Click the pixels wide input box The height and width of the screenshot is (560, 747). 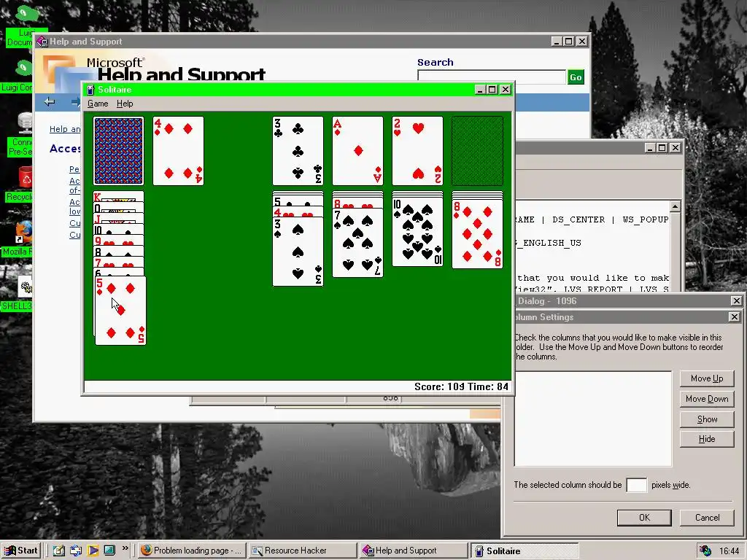pyautogui.click(x=636, y=485)
